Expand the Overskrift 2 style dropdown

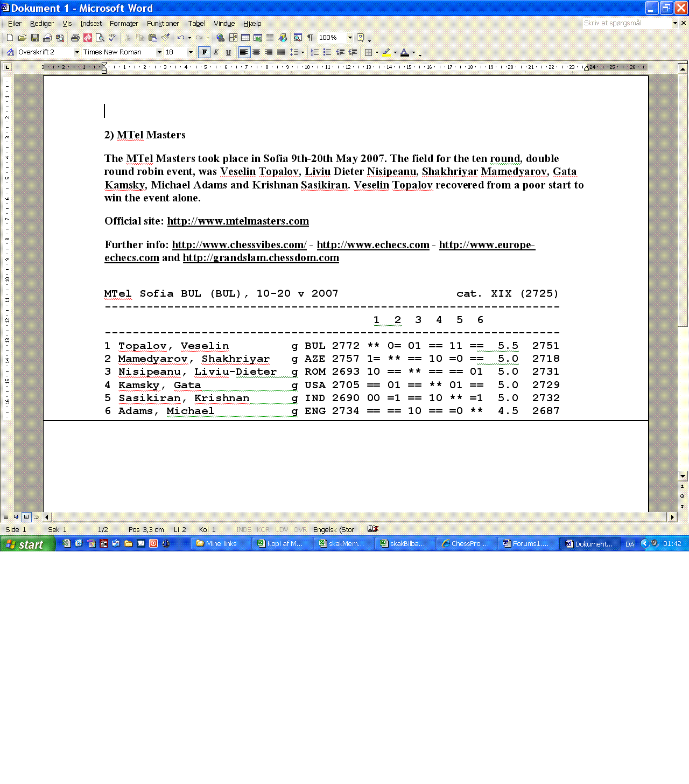tap(77, 52)
